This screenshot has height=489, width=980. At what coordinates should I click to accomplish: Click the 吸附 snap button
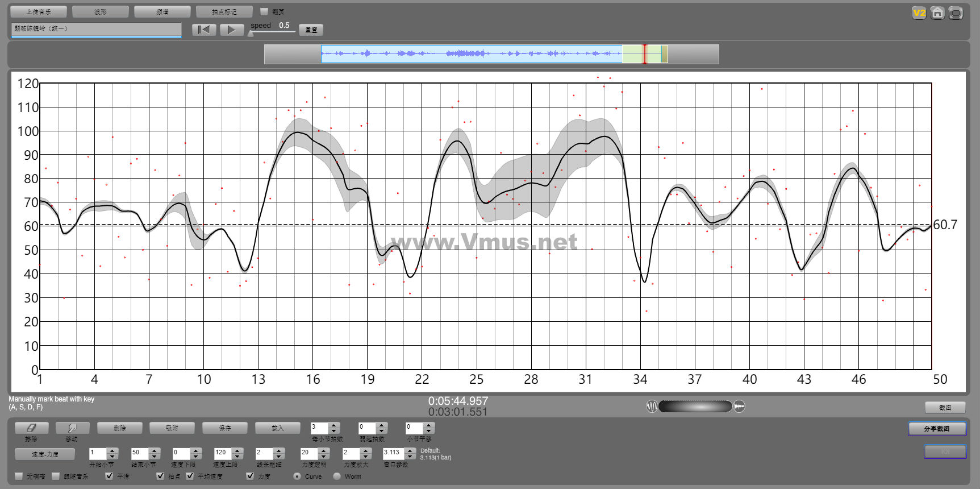(x=172, y=428)
